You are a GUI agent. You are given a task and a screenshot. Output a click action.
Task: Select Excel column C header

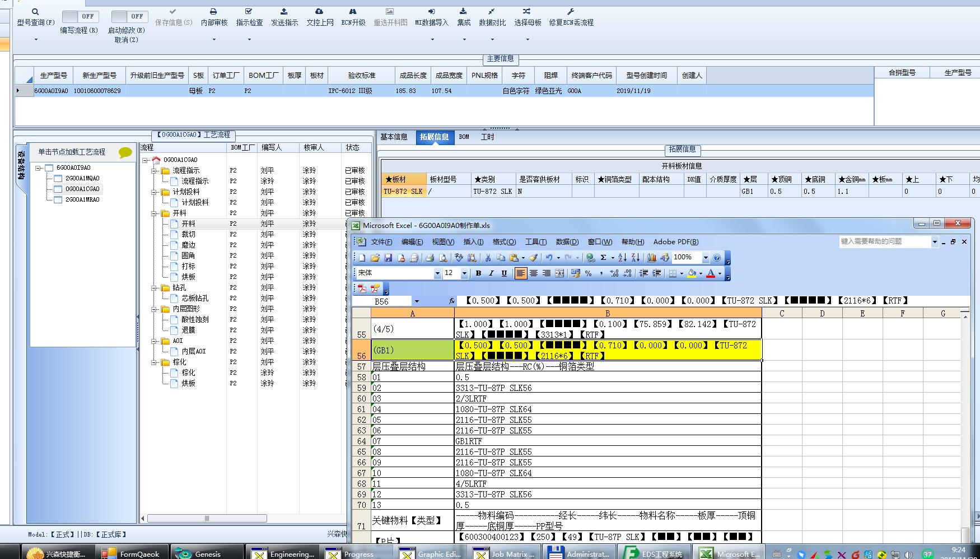coord(782,313)
